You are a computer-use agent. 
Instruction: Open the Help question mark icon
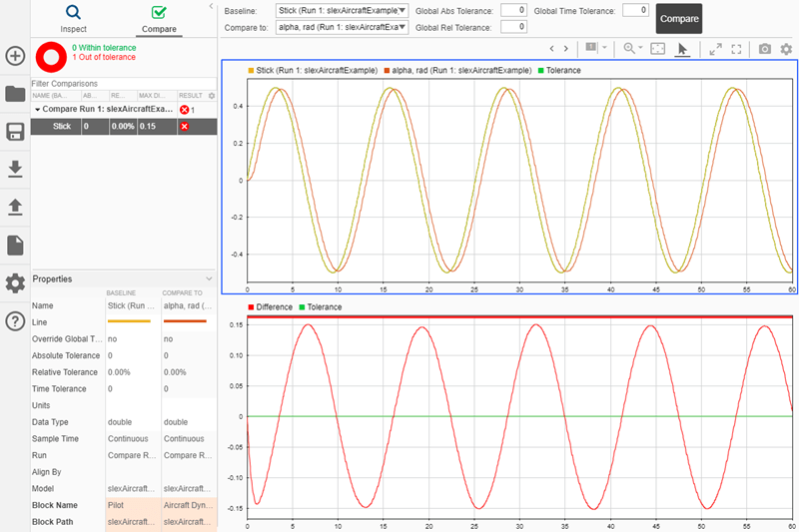[15, 320]
